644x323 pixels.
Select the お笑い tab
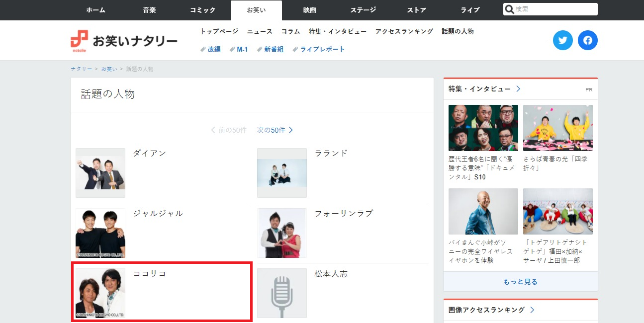[x=256, y=10]
